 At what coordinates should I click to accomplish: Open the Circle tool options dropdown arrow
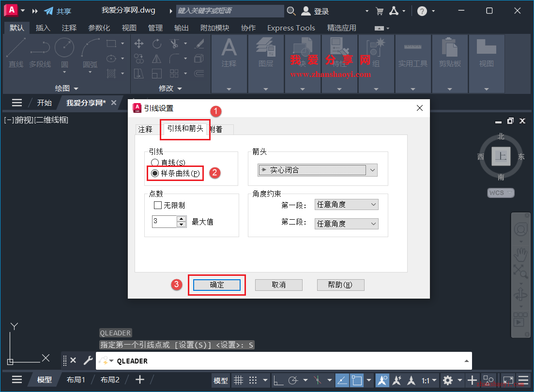point(64,72)
